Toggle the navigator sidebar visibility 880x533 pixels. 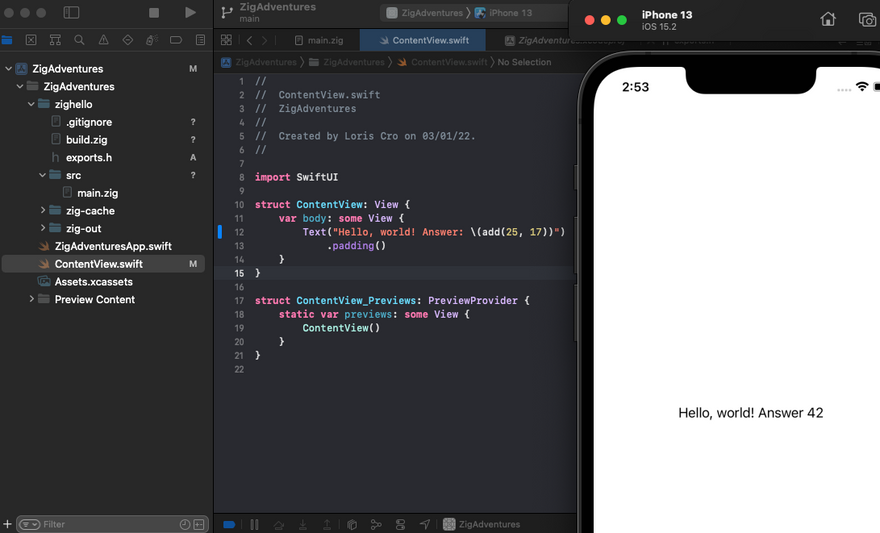(x=71, y=13)
